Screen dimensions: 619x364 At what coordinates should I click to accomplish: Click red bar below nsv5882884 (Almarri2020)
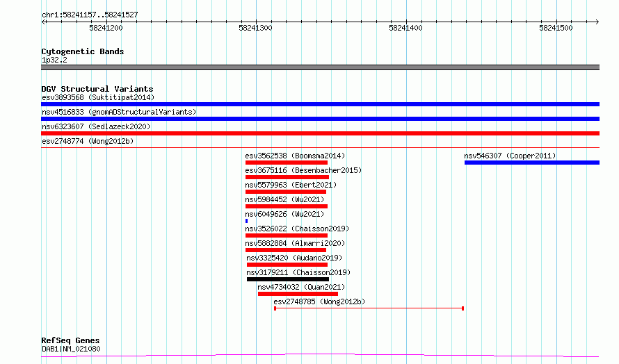point(286,250)
